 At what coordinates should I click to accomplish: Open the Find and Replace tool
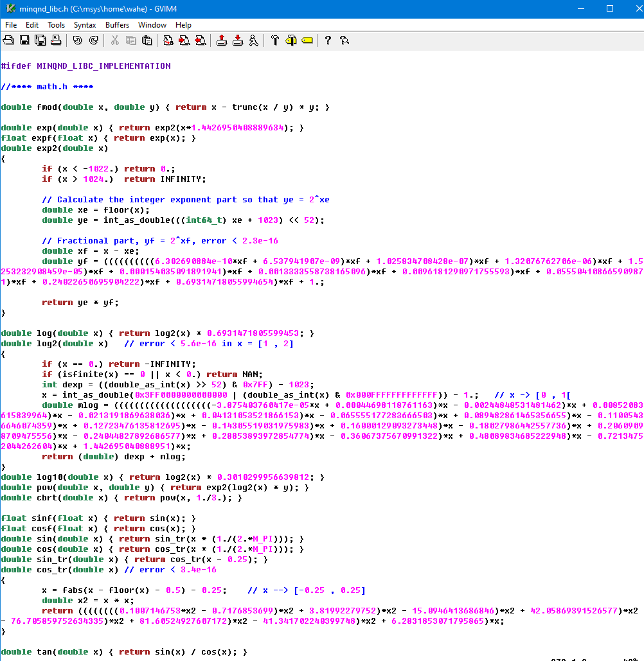coord(168,40)
